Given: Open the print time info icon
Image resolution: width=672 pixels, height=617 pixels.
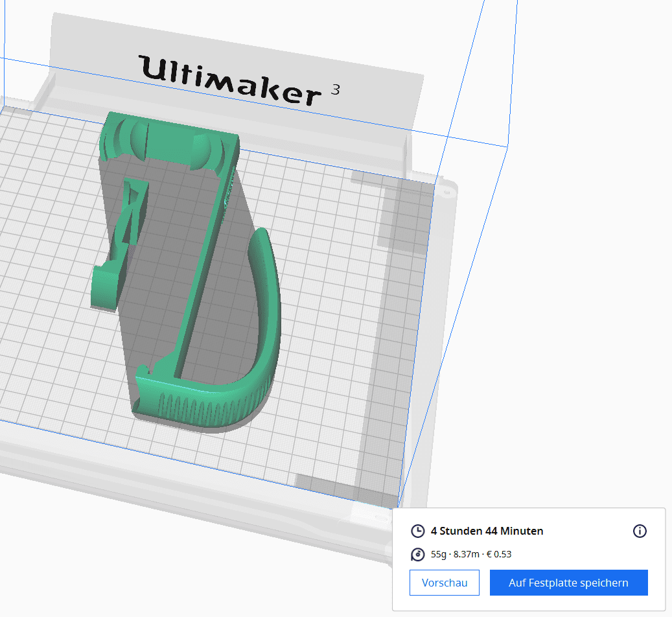Looking at the screenshot, I should pyautogui.click(x=640, y=531).
